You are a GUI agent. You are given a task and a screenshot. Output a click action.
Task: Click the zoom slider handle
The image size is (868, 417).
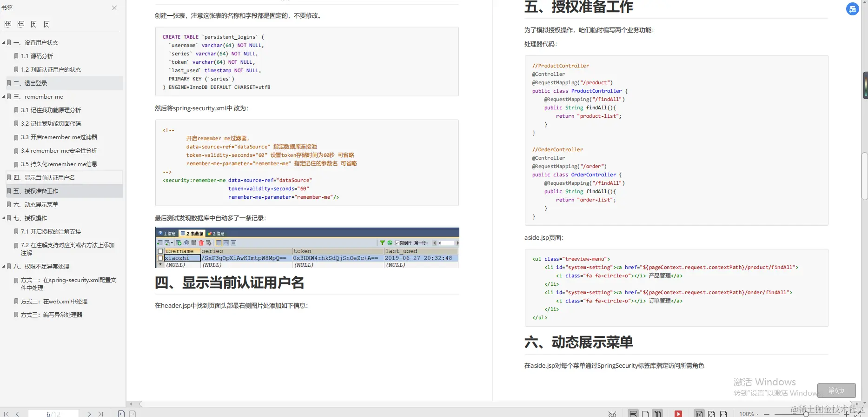click(806, 414)
